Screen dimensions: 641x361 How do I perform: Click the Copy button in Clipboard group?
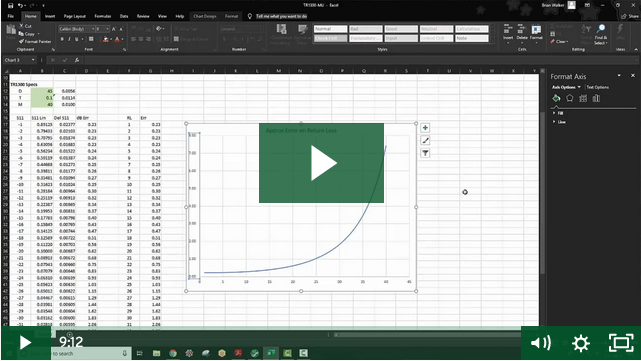coord(27,34)
